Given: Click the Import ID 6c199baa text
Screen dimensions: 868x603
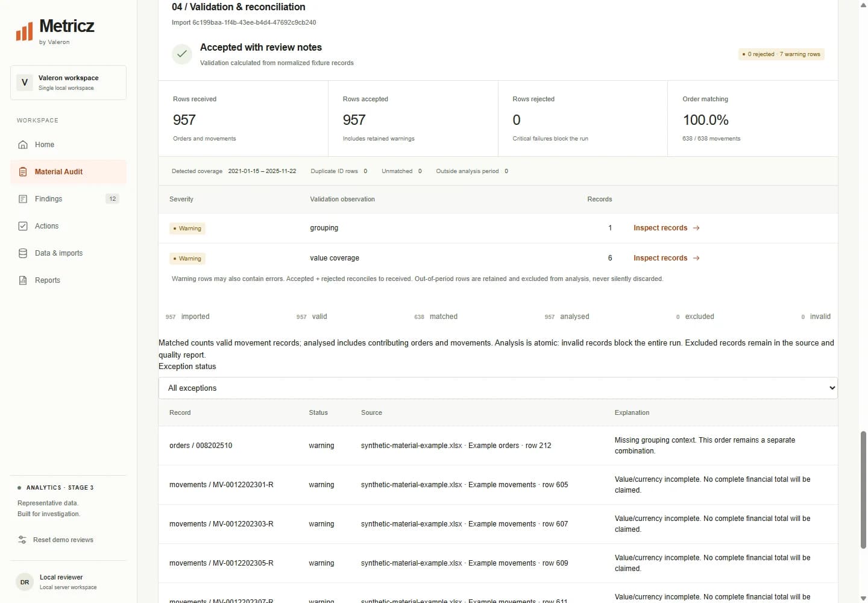Looking at the screenshot, I should point(244,22).
